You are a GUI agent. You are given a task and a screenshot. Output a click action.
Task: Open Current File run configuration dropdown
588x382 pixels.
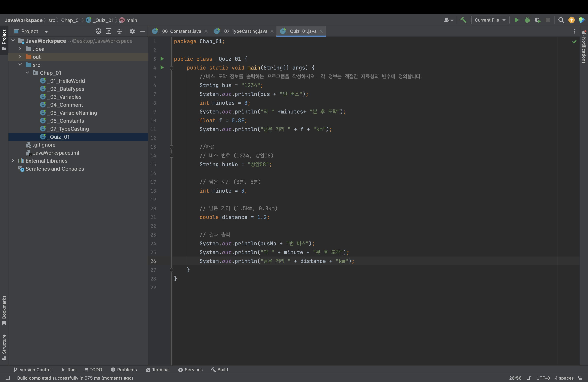(x=490, y=20)
